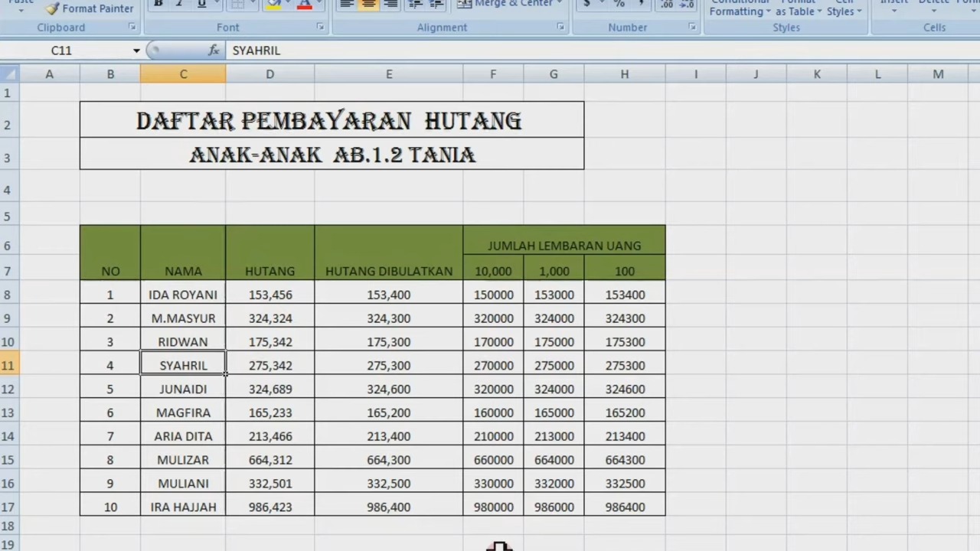Viewport: 980px width, 551px height.
Task: Click the Merge & Center button
Action: click(504, 4)
